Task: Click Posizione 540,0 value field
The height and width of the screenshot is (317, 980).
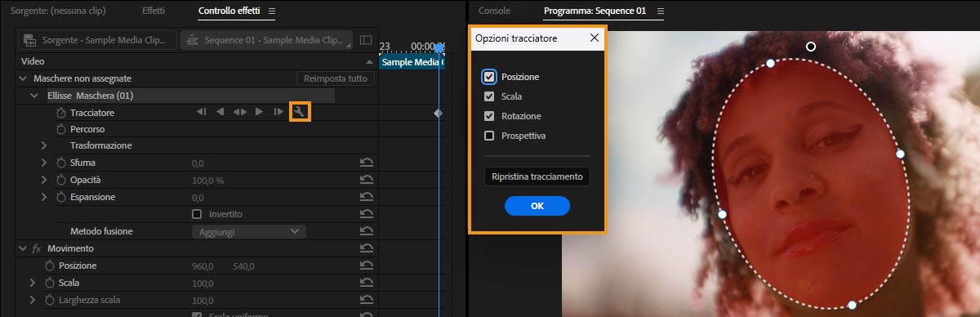Action: (x=243, y=266)
